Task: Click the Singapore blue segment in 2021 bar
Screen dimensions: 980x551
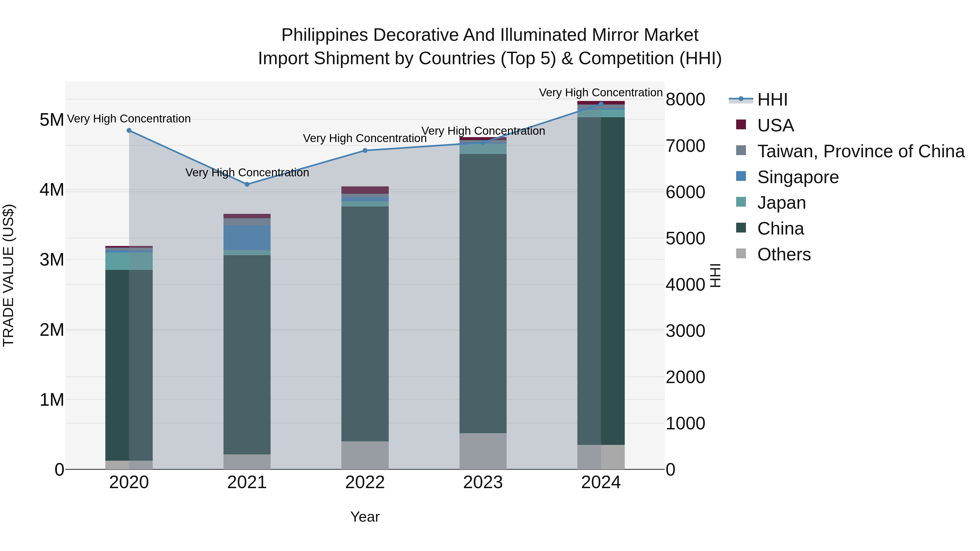Action: pyautogui.click(x=247, y=238)
